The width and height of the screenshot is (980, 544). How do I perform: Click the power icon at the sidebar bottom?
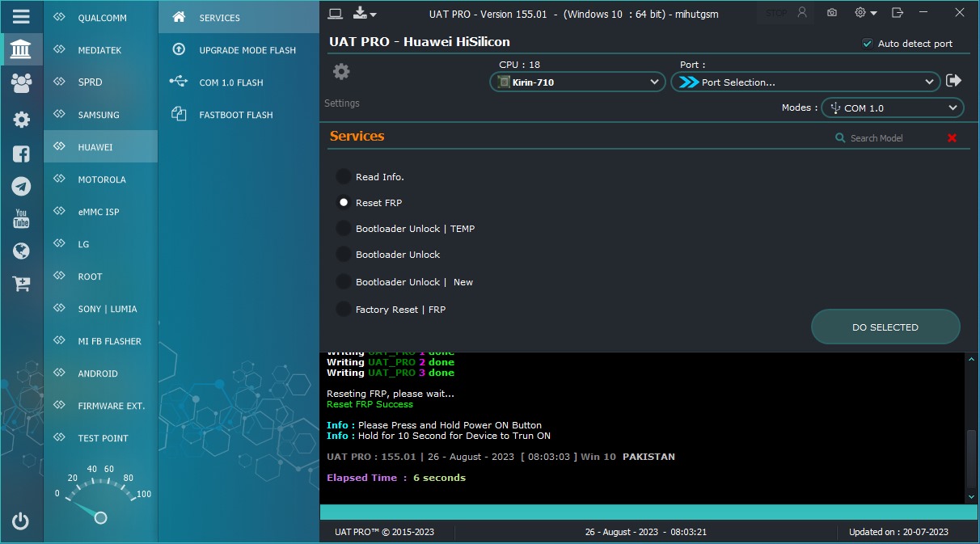click(x=21, y=521)
